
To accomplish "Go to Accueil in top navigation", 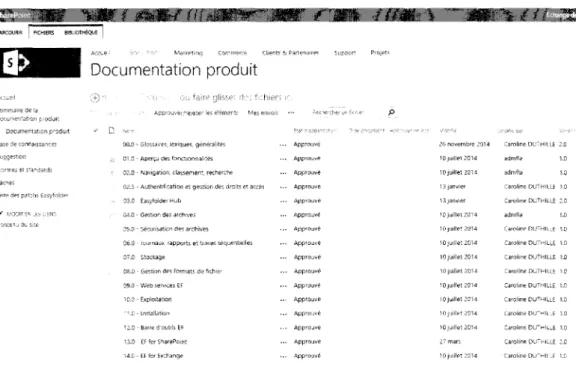I will pyautogui.click(x=100, y=53).
